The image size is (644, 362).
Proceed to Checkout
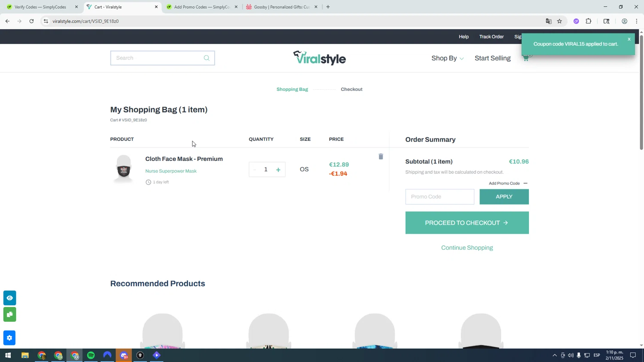pos(467,223)
